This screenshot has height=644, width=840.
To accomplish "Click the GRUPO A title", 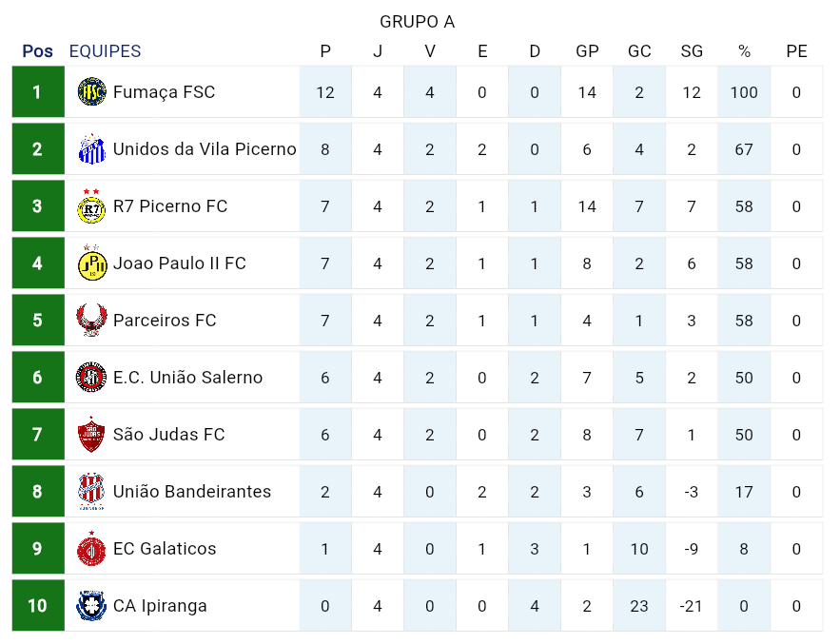I will [417, 22].
